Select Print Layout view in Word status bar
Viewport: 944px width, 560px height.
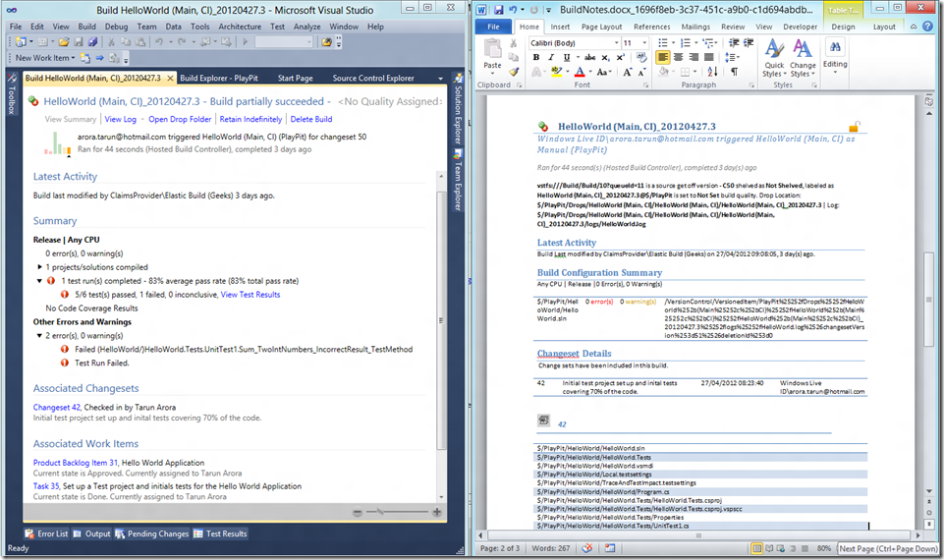coord(756,548)
